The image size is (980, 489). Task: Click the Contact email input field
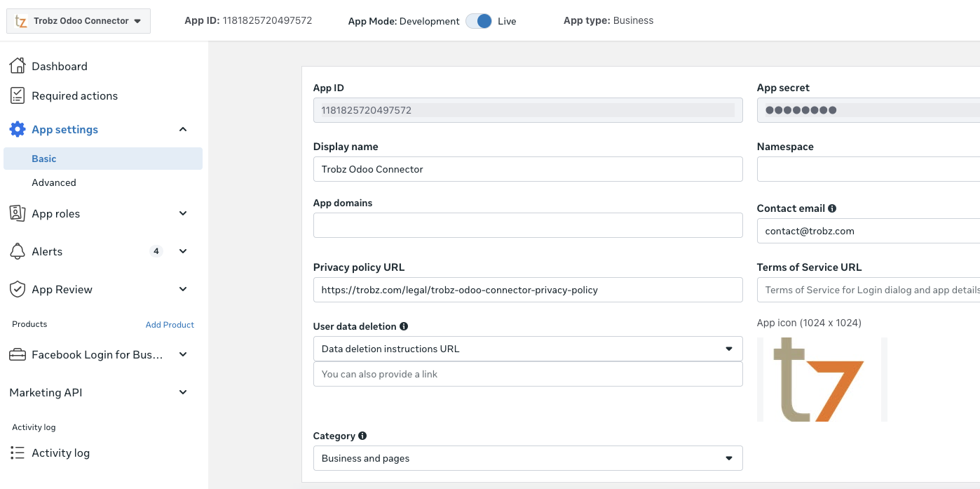point(869,231)
